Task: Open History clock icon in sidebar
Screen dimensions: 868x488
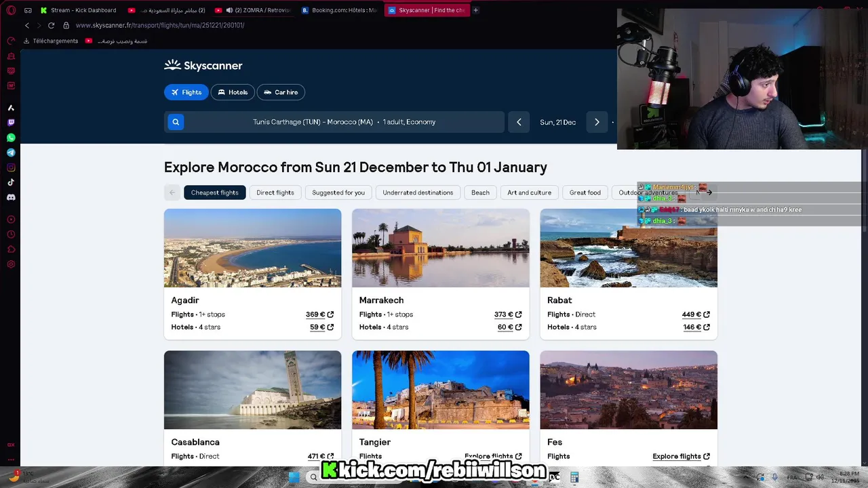Action: click(11, 235)
